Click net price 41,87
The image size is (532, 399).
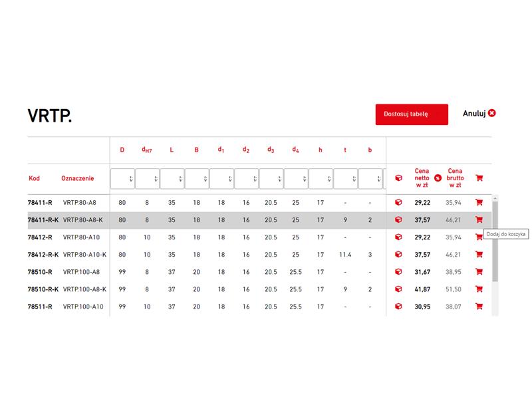422,289
